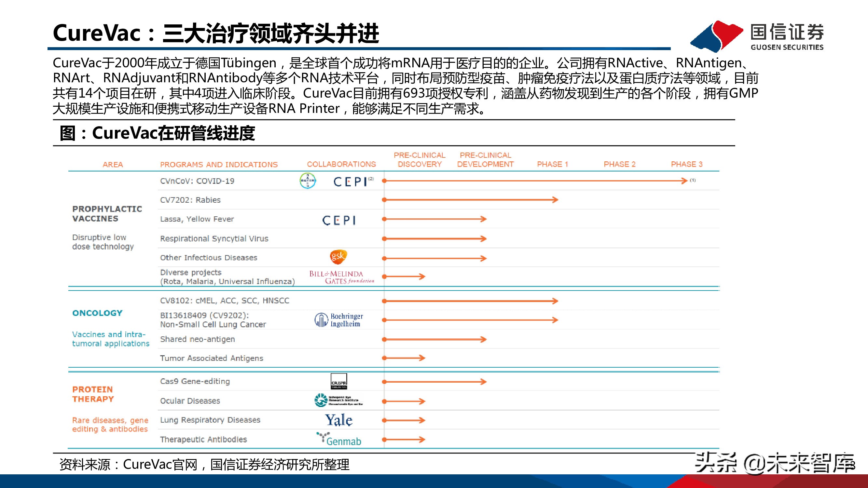This screenshot has width=868, height=488.
Task: Click the Yale logo
Action: (339, 420)
